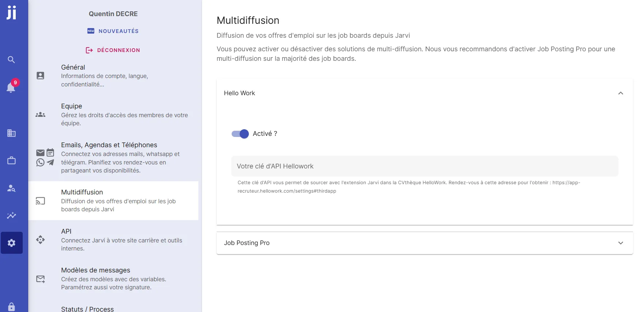Click the Jarvi logo at the top
This screenshot has width=644, height=312.
pos(11,12)
